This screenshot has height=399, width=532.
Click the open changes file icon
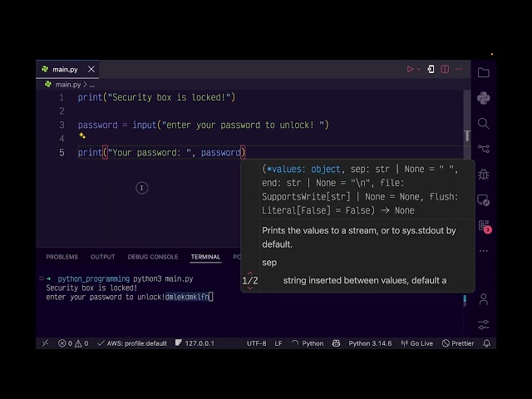coord(431,69)
